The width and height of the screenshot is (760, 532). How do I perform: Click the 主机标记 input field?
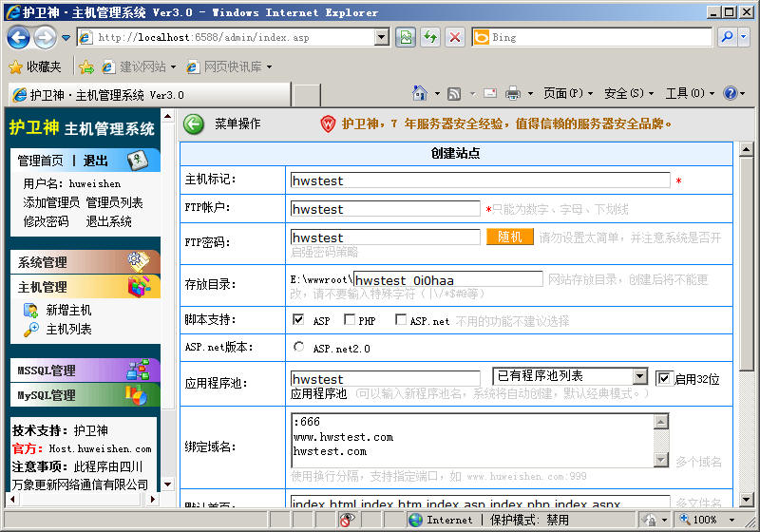point(480,180)
